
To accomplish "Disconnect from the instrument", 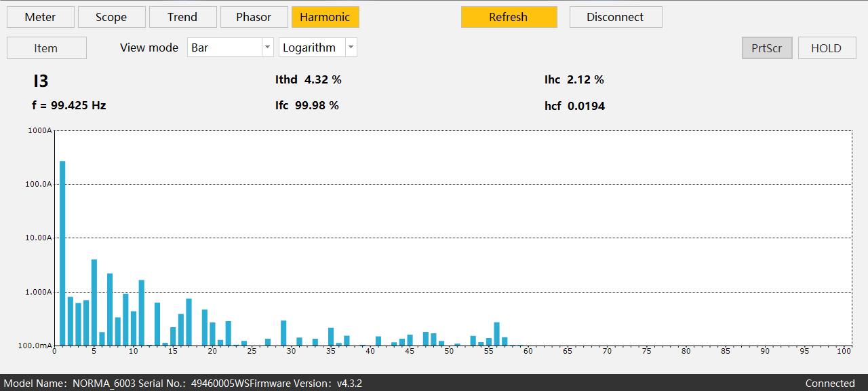I will [x=615, y=17].
